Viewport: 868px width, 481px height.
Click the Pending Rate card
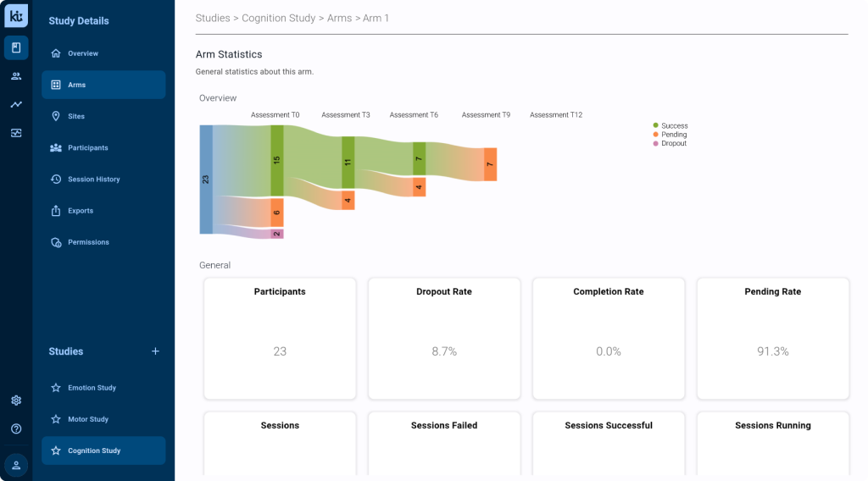pos(773,339)
